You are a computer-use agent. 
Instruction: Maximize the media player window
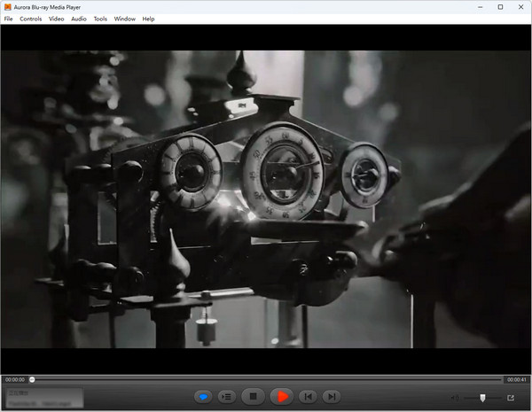point(499,6)
